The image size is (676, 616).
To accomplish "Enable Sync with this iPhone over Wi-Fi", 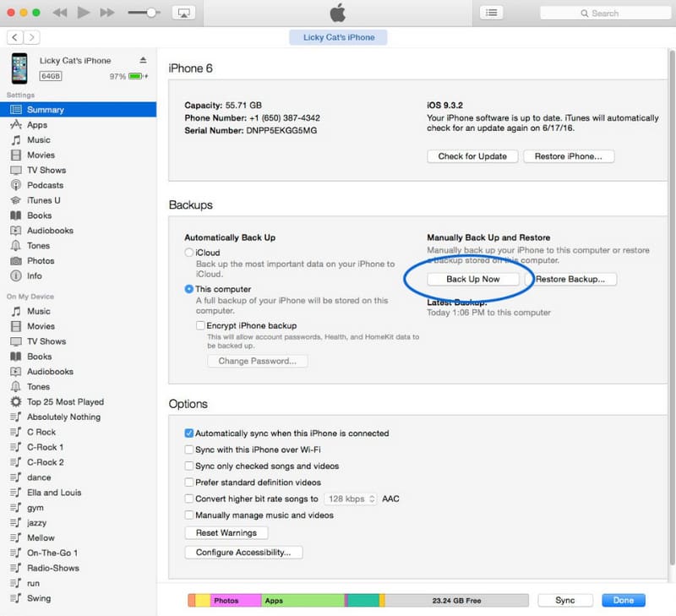I will 188,450.
